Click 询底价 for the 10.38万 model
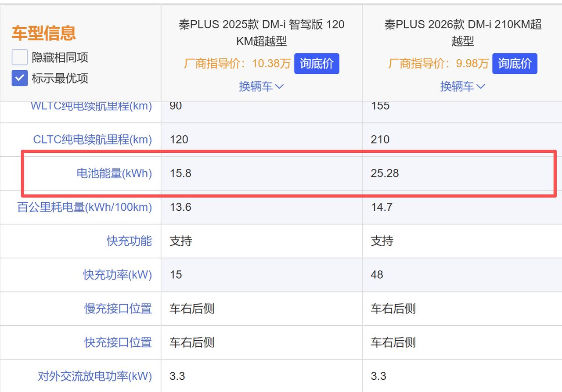 317,64
